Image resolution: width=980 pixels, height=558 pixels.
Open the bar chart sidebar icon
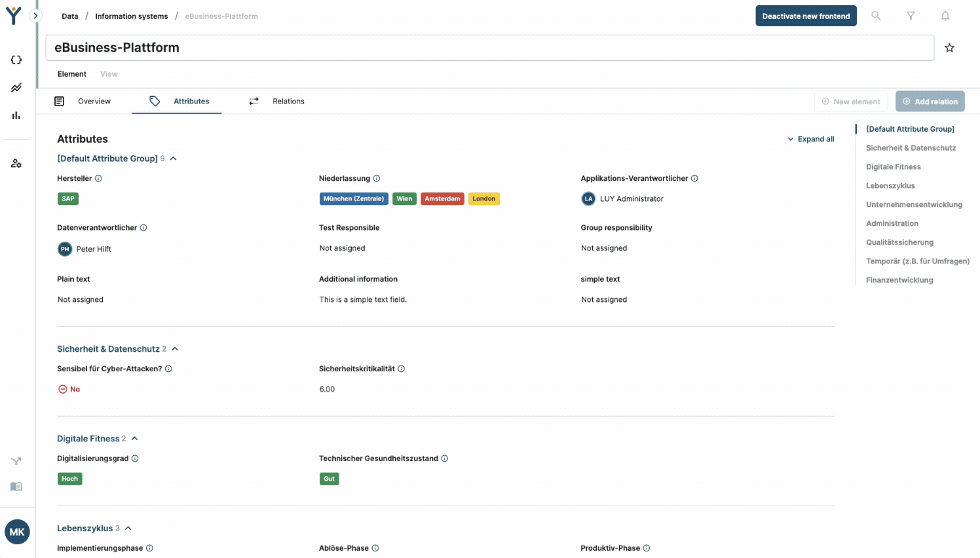(x=16, y=116)
